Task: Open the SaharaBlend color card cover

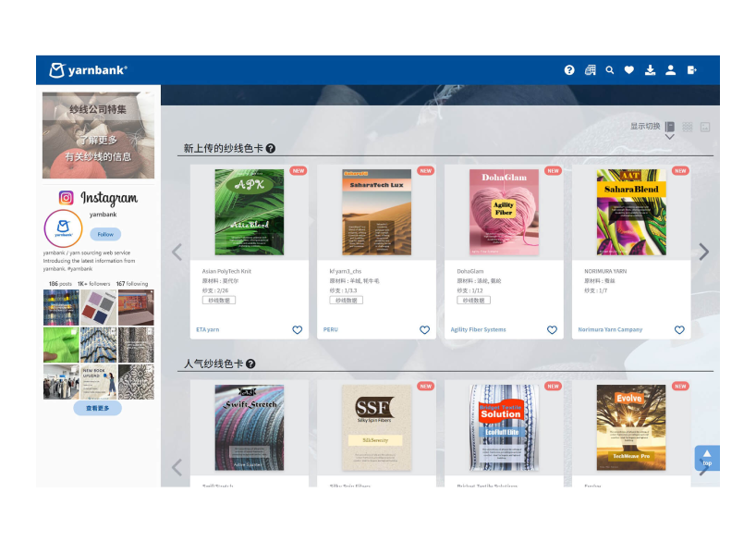Action: point(631,212)
